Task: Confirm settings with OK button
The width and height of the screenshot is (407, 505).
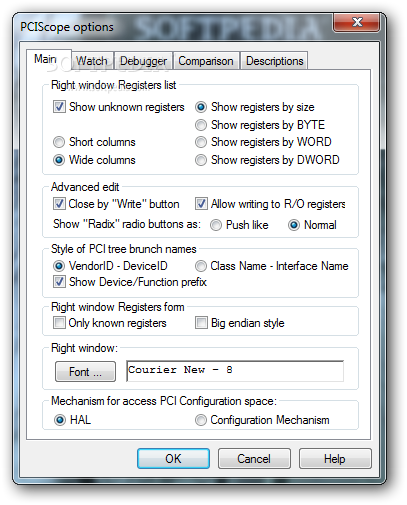Action: point(173,459)
